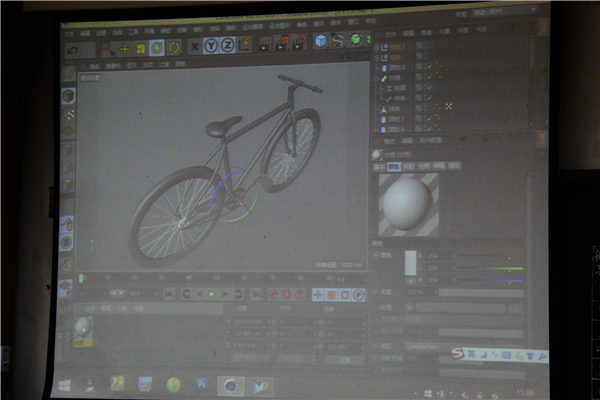Toggle the Y axis lock
Screen dimensions: 600x400
(x=212, y=45)
